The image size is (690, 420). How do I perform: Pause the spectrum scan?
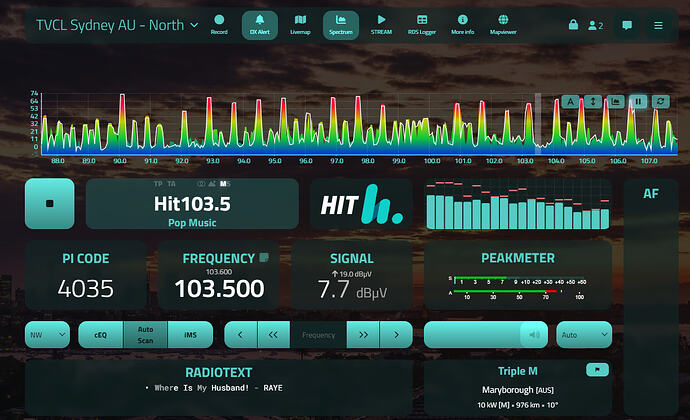point(638,102)
